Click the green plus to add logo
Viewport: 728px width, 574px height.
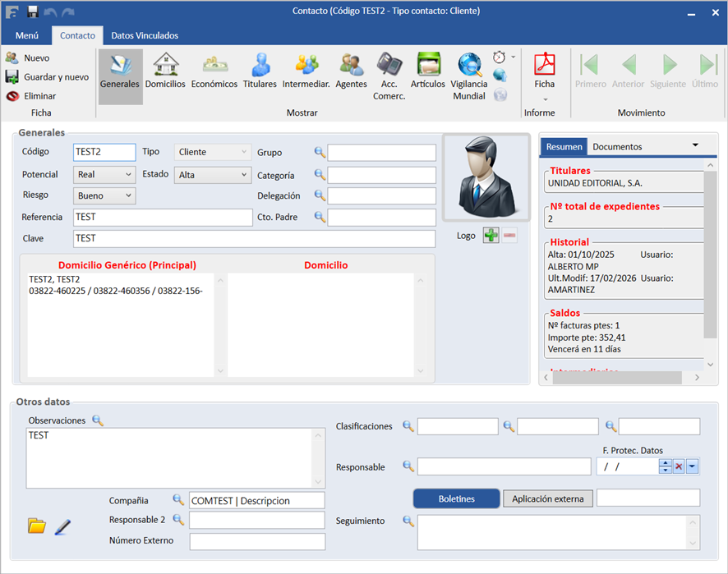[x=491, y=236]
